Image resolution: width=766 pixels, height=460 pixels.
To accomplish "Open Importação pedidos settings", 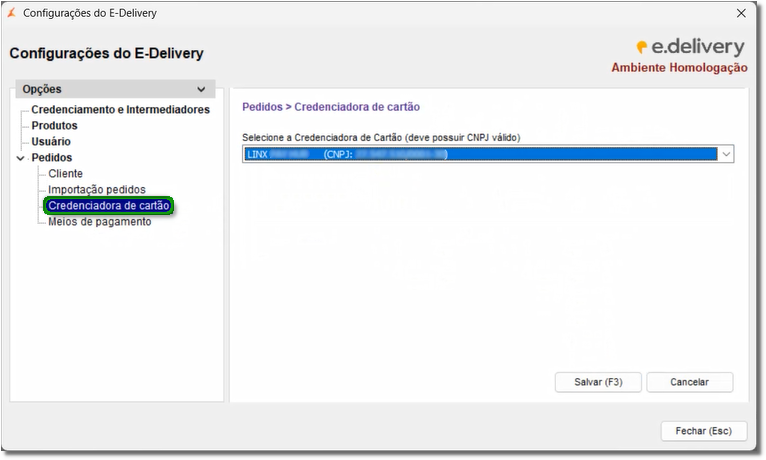I will click(97, 189).
